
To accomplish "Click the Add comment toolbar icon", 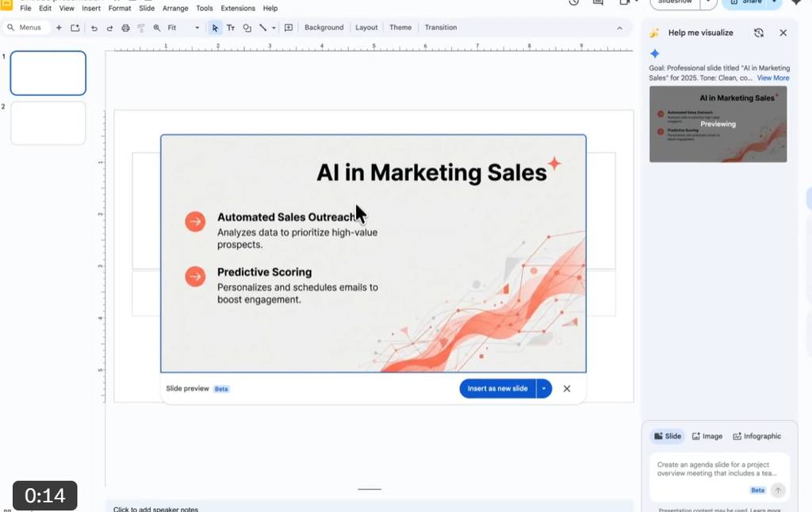I will click(x=289, y=28).
